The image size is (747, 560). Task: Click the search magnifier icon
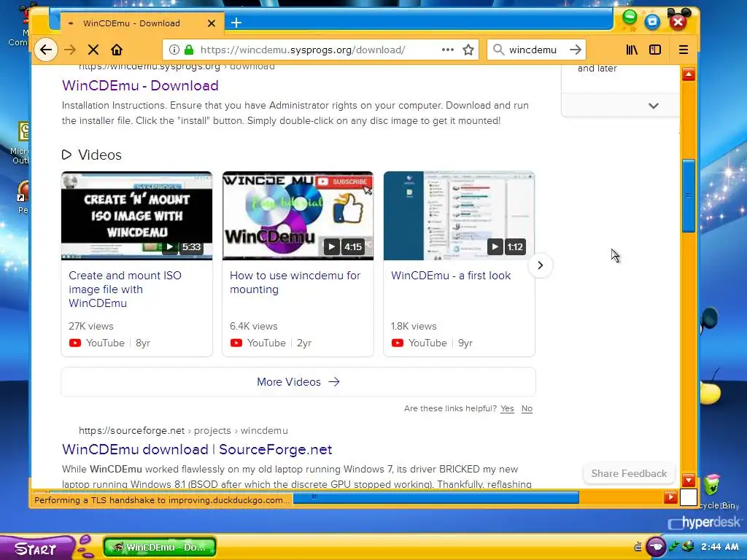pos(498,50)
